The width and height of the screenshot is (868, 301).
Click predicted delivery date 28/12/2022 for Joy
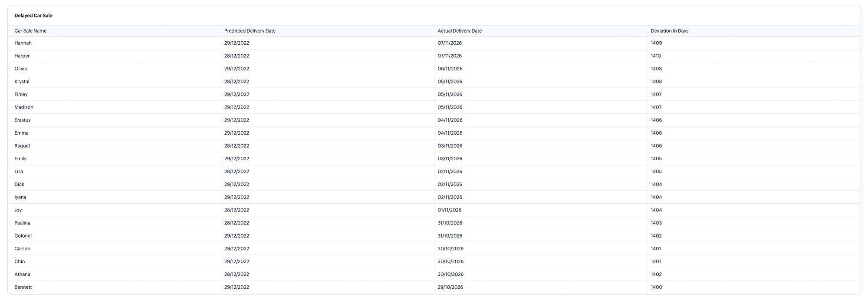(x=237, y=210)
